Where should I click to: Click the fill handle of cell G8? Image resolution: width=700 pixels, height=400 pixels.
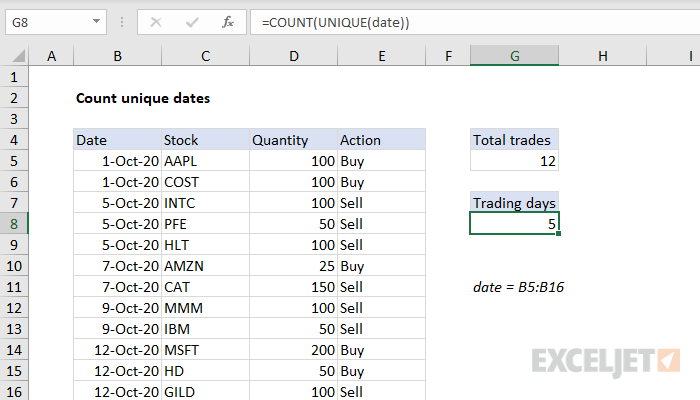coord(558,233)
